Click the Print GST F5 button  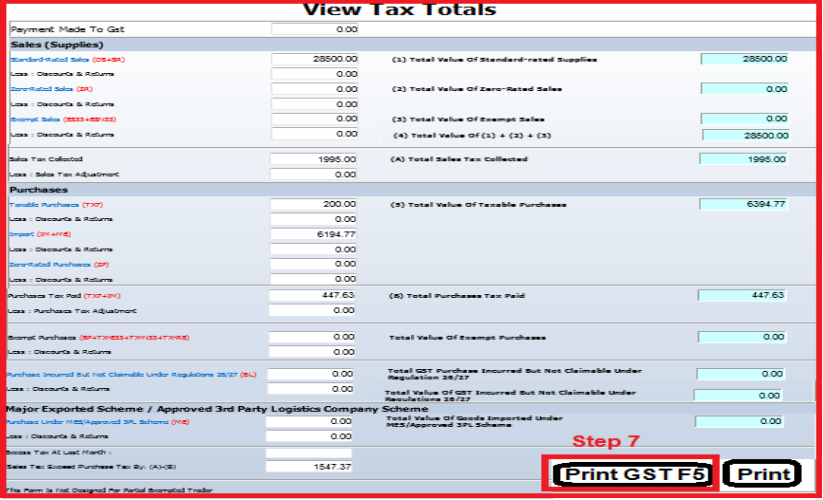coord(631,473)
